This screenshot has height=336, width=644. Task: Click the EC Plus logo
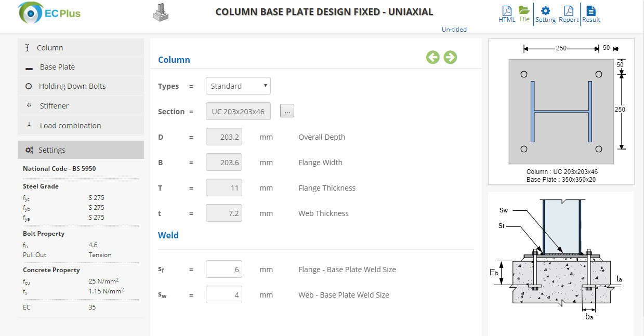49,13
